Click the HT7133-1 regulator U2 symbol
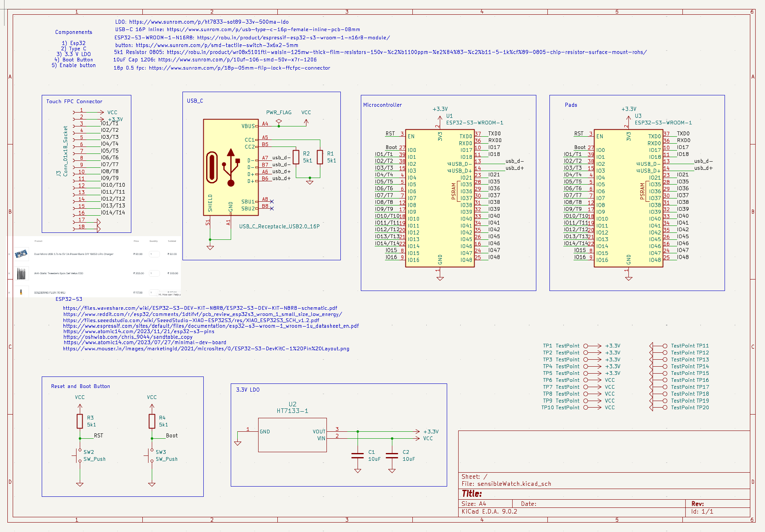Image resolution: width=765 pixels, height=532 pixels. coord(292,435)
